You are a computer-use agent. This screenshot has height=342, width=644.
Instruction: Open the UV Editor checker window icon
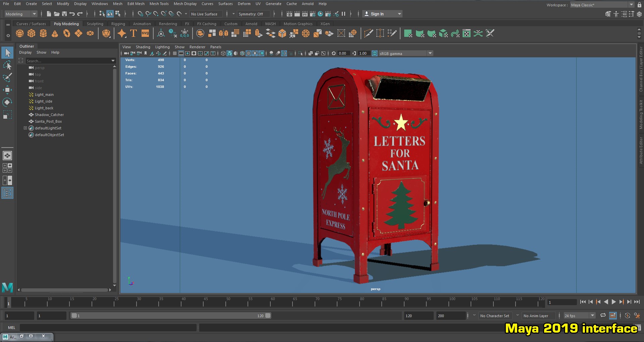coord(467,33)
